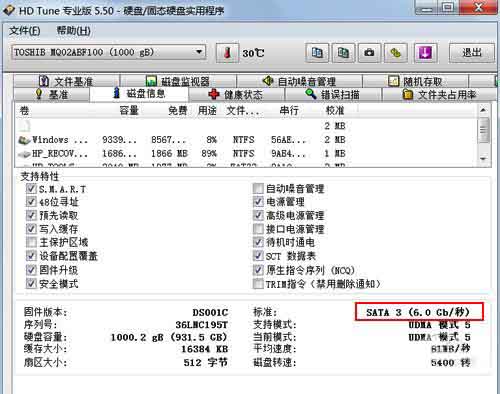This screenshot has height=394, width=500.
Task: Toggle the SCT 数据表 checkbox
Action: 258,256
